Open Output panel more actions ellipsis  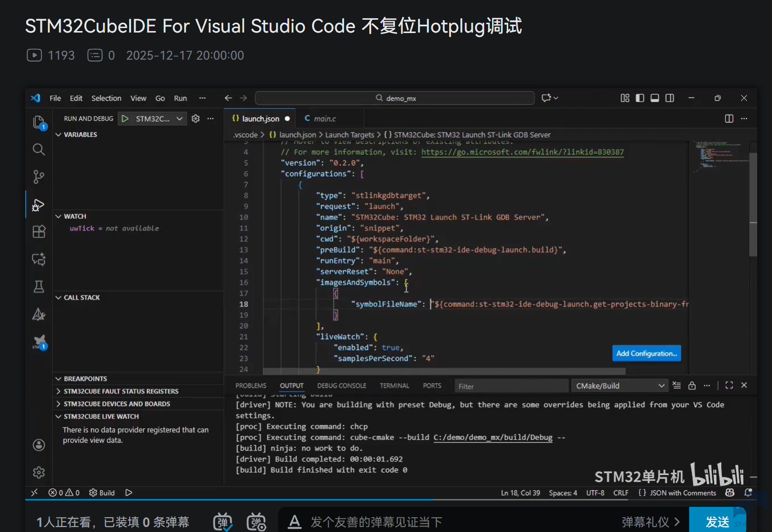coord(707,386)
